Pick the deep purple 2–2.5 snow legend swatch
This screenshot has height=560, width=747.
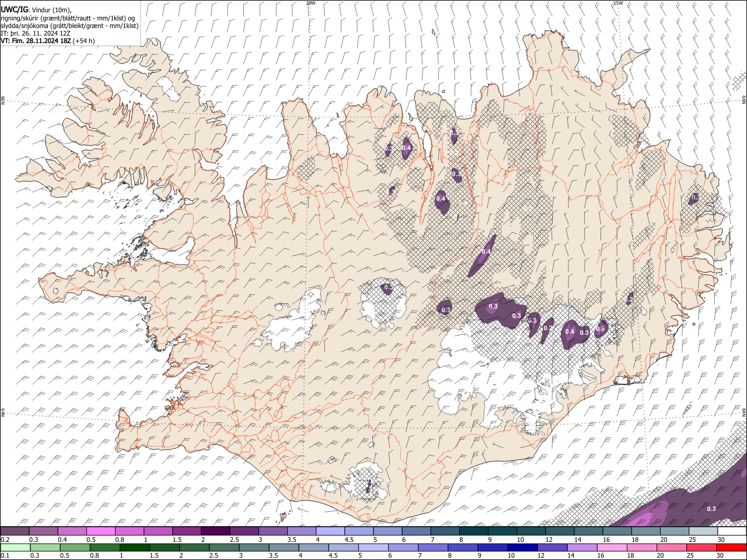(215, 531)
